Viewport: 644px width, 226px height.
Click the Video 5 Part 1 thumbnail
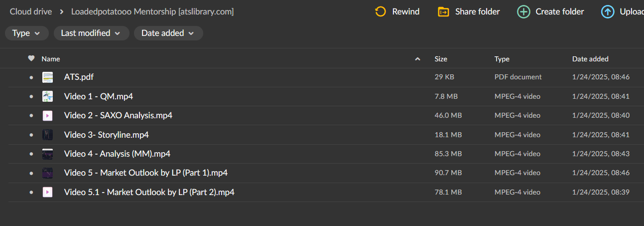click(x=48, y=173)
